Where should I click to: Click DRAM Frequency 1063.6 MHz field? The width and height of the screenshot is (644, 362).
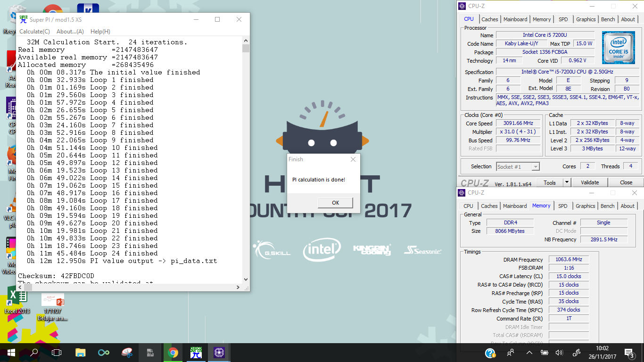[569, 259]
